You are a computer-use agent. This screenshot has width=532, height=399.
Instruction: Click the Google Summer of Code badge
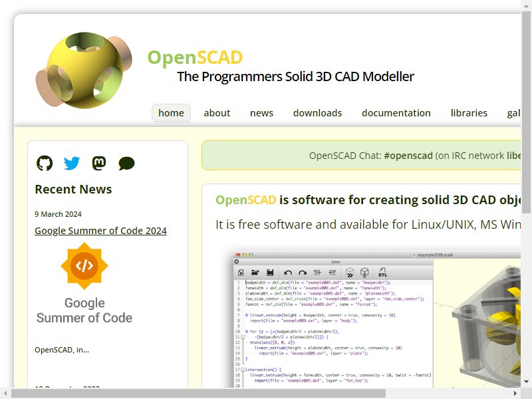[84, 283]
